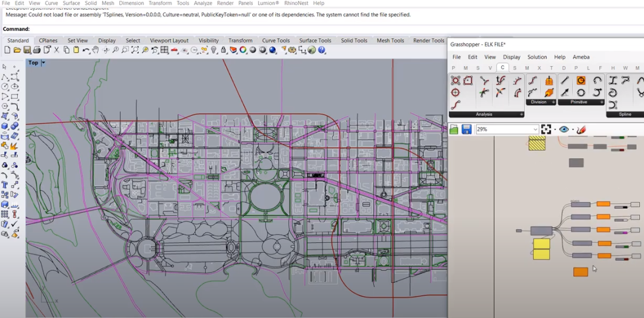This screenshot has height=318, width=644.
Task: Click the Save file icon in Rhino toolbar
Action: pyautogui.click(x=27, y=50)
